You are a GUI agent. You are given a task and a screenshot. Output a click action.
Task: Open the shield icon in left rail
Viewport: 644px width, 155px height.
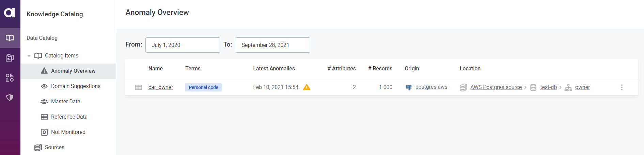pos(10,98)
